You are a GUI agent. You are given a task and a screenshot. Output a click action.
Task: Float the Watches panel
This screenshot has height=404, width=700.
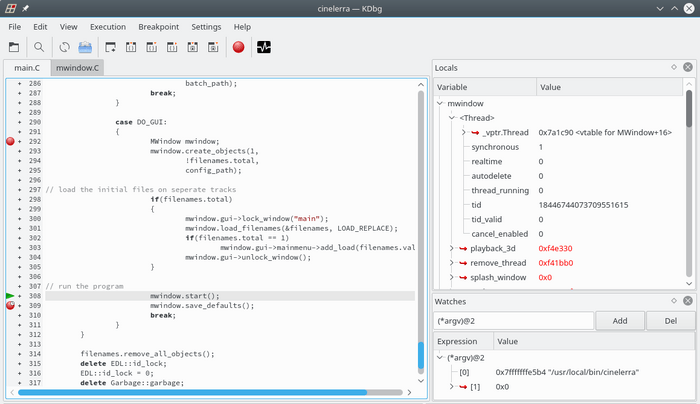pyautogui.click(x=674, y=301)
